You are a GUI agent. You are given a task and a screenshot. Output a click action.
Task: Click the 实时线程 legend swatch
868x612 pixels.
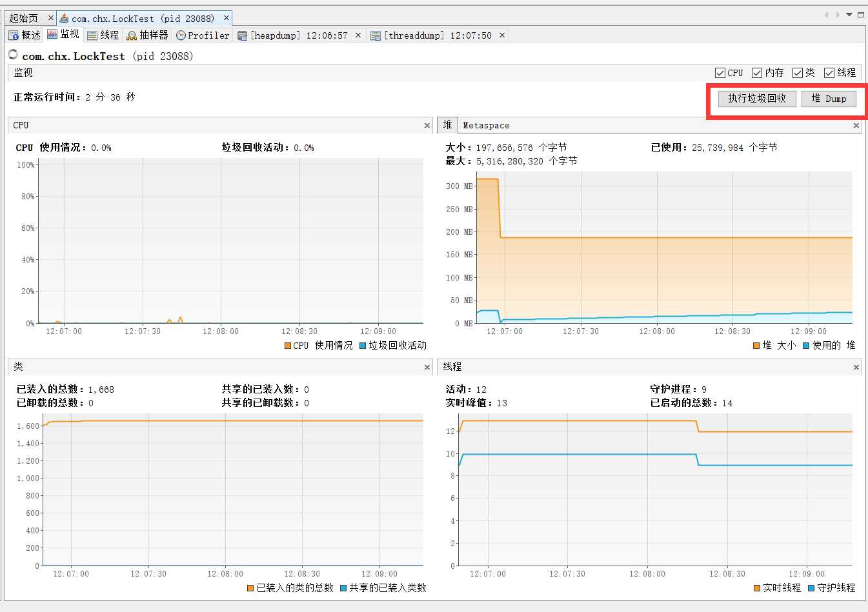[x=757, y=588]
